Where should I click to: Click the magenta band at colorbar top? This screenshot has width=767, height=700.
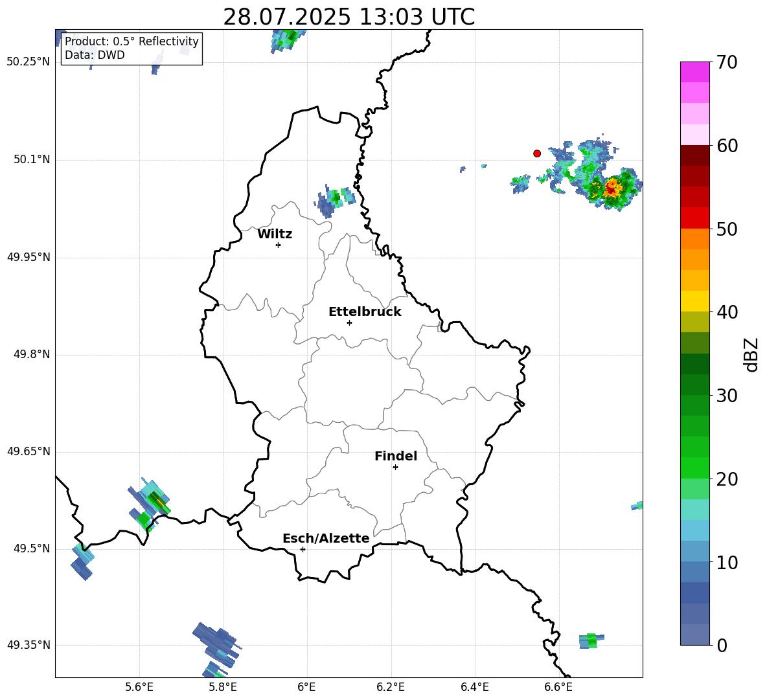click(694, 72)
